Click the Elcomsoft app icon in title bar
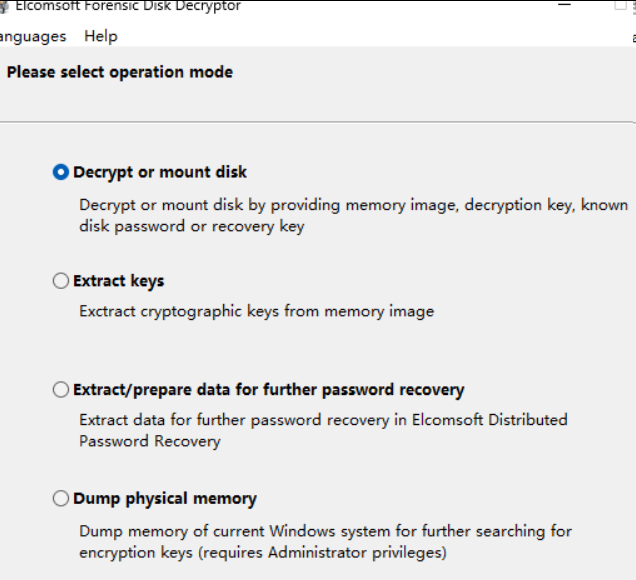The width and height of the screenshot is (636, 580). [4, 6]
